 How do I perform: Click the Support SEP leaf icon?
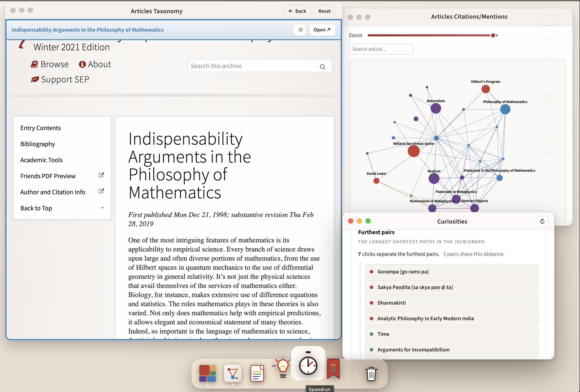click(35, 79)
